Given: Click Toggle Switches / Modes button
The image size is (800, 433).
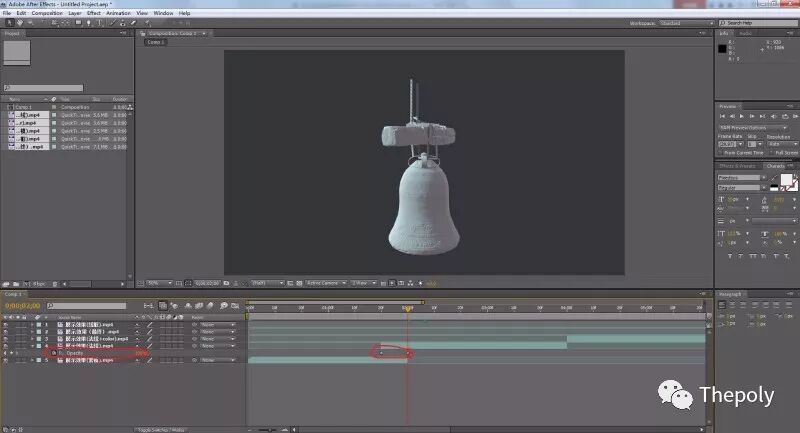Looking at the screenshot, I should point(161,430).
